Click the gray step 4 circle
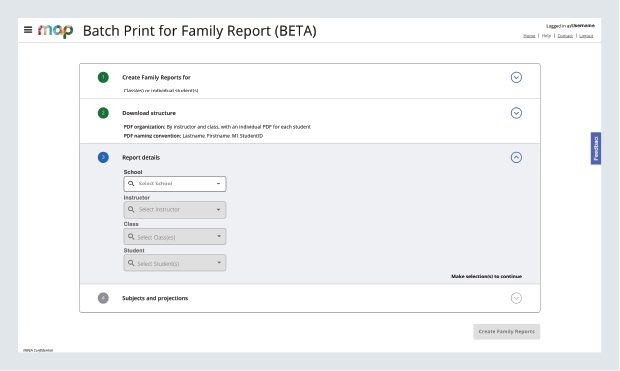Image resolution: width=620 pixels, height=371 pixels. pyautogui.click(x=103, y=298)
